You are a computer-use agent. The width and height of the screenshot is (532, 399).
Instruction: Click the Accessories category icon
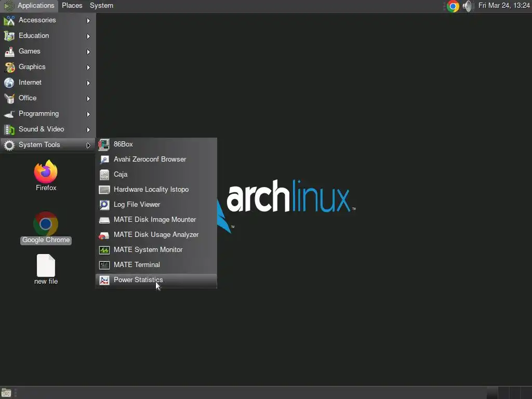9,20
